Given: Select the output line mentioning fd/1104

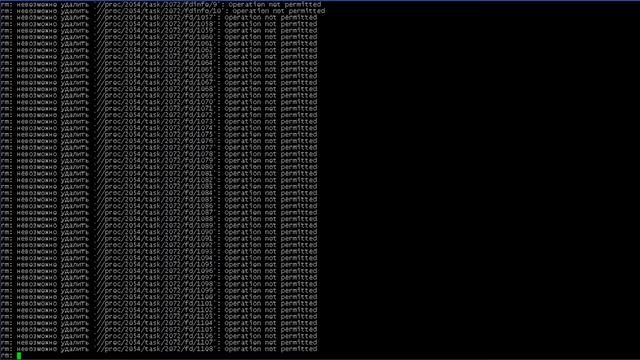Looking at the screenshot, I should 158,324.
